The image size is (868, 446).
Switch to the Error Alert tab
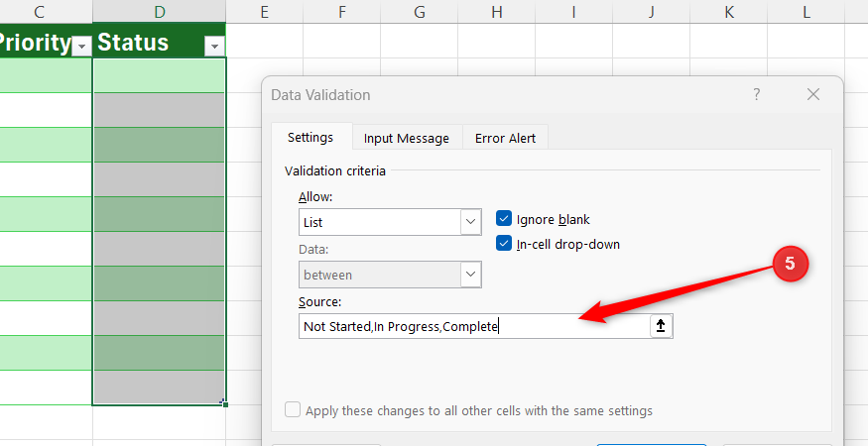pos(505,139)
